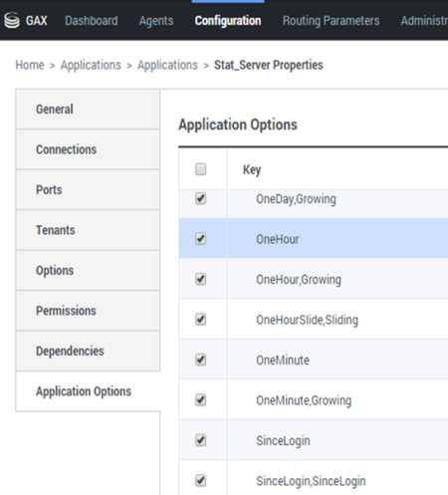The image size is (448, 495).
Task: Uncheck the OneMinute,Growing checkbox
Action: (x=200, y=400)
